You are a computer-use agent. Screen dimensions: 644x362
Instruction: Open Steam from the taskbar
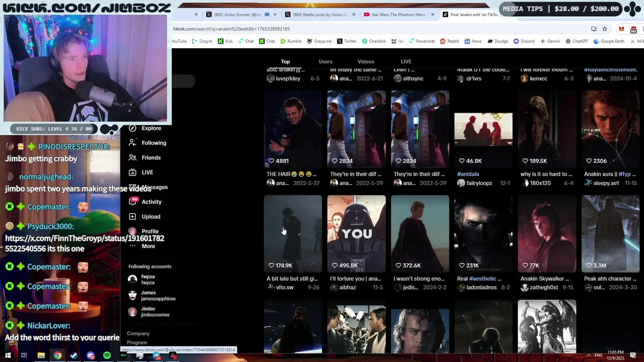(x=74, y=355)
